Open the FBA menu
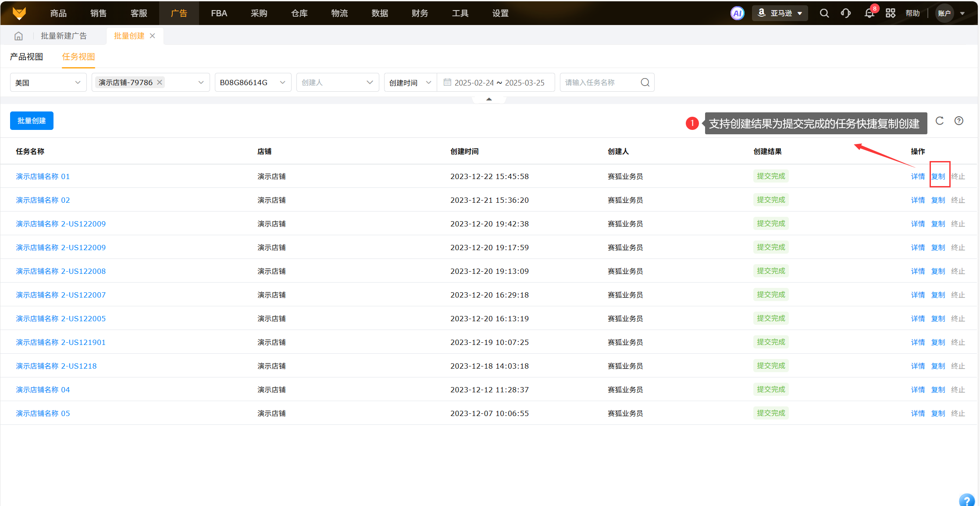Viewport: 980px width, 506px height. (x=219, y=13)
